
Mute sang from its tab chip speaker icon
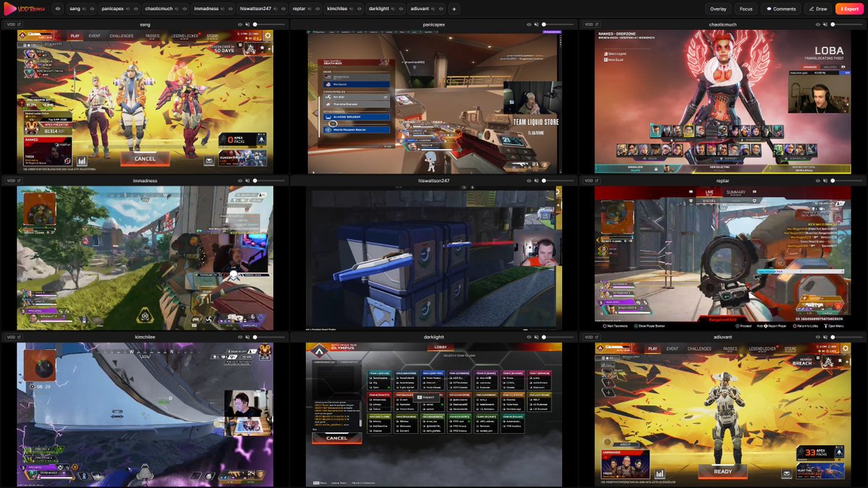[84, 9]
